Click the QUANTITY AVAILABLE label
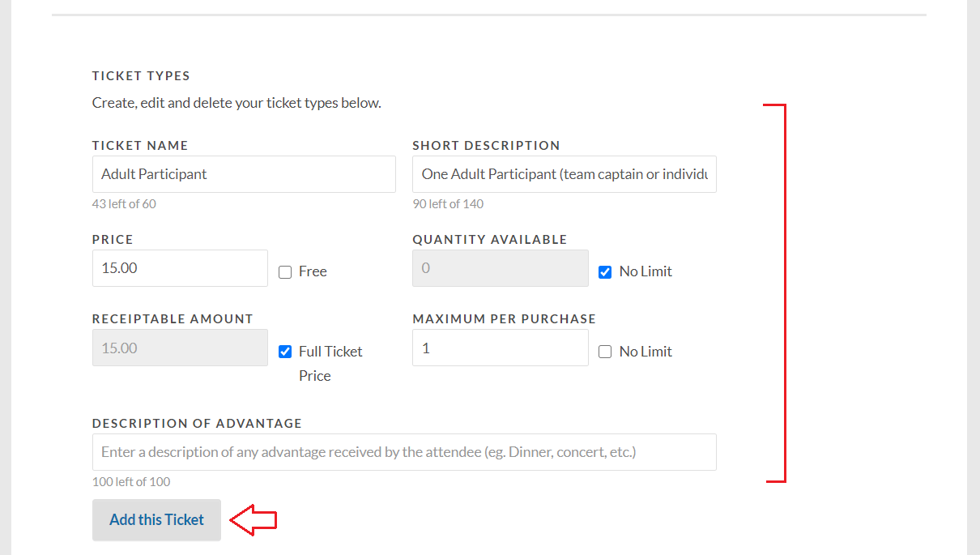This screenshot has height=555, width=980. [x=490, y=240]
